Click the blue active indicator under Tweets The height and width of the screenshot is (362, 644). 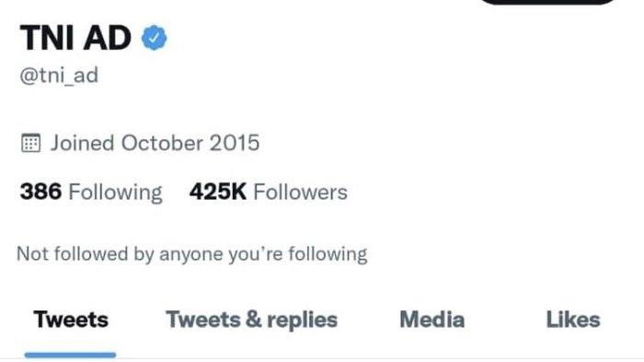(70, 355)
